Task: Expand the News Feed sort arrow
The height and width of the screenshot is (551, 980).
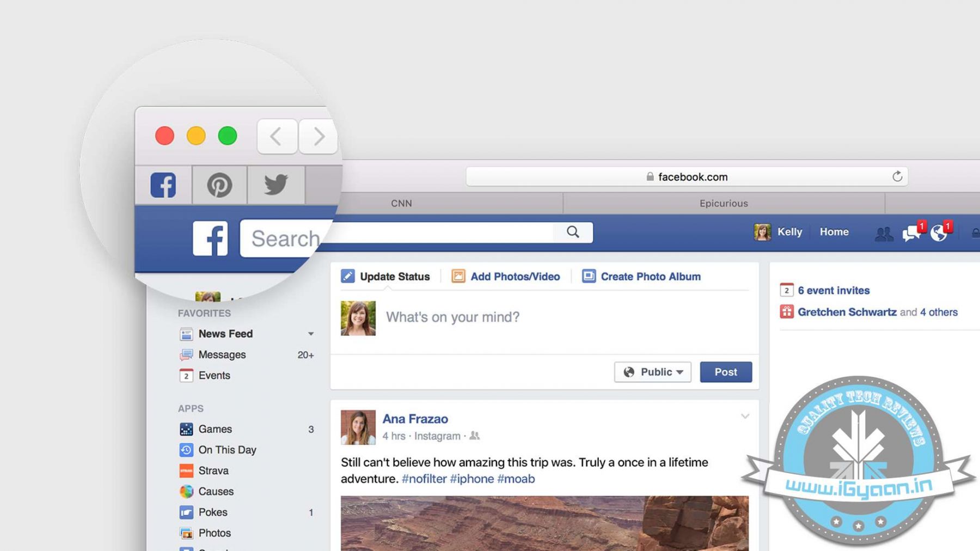Action: [x=311, y=334]
